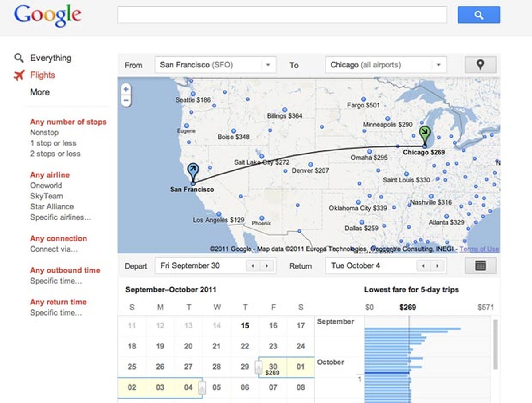Click the magnifying glass icon beside Everything
This screenshot has height=403, width=532.
pos(18,58)
